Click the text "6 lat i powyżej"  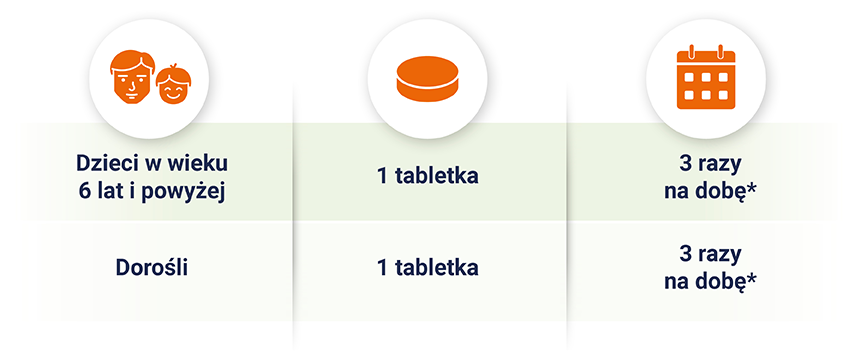click(x=152, y=193)
